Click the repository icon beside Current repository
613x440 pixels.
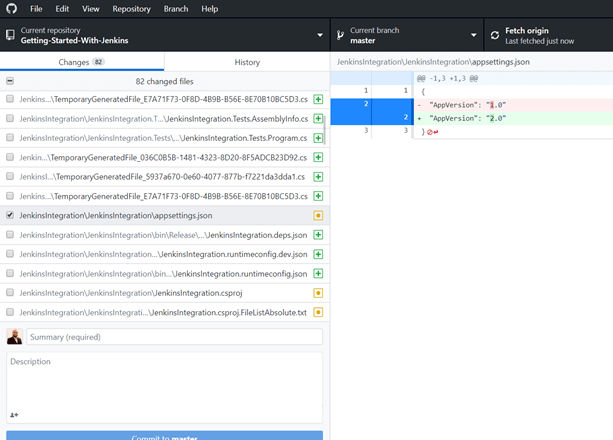(10, 35)
